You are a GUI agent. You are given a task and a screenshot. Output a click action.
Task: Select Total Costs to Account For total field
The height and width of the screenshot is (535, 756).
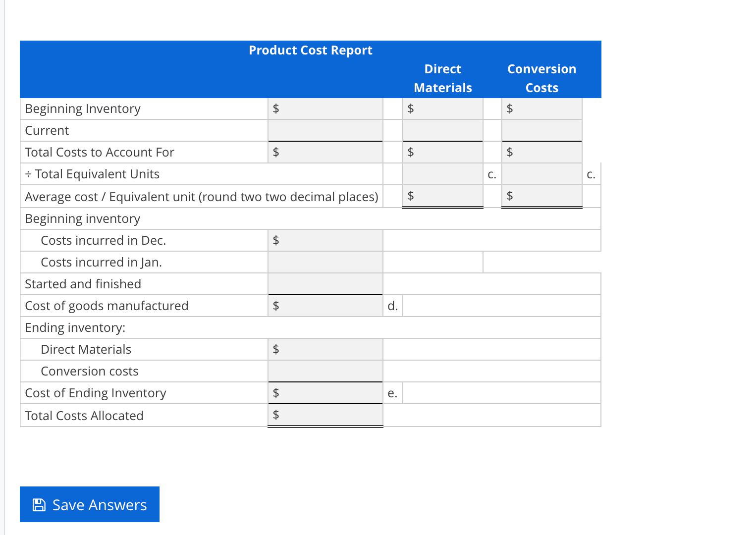coord(325,152)
